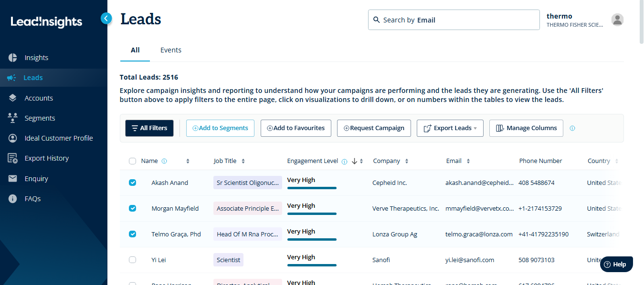Click the Total Leads: 2516 text
The image size is (644, 285).
pos(149,77)
